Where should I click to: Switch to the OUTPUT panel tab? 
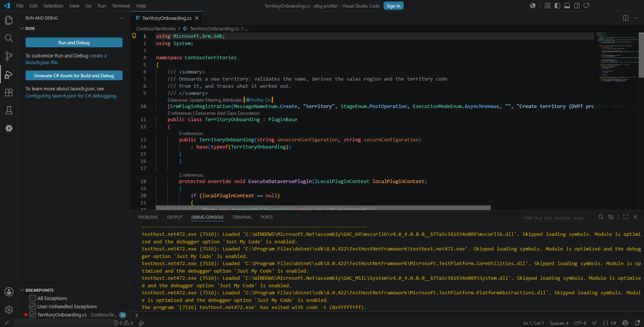pos(175,217)
